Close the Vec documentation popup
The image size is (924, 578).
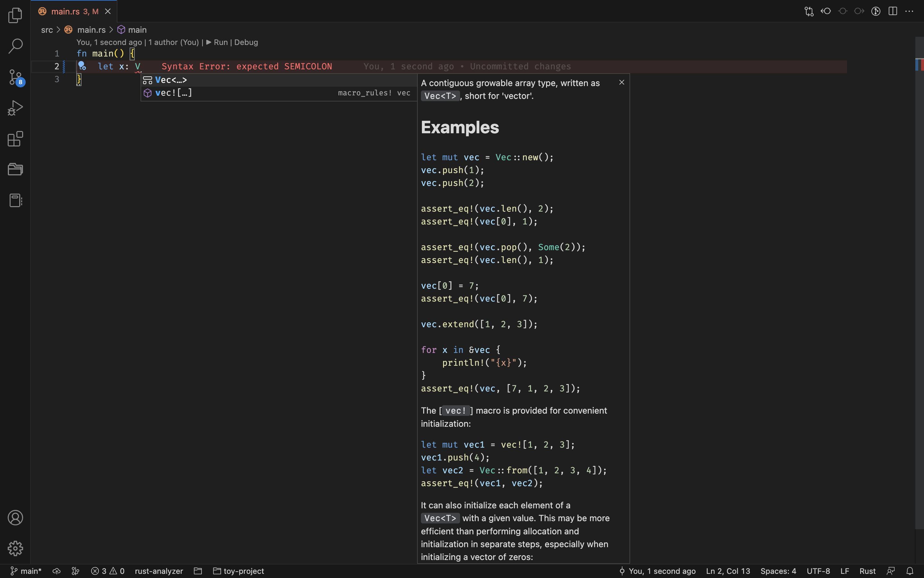click(x=621, y=82)
